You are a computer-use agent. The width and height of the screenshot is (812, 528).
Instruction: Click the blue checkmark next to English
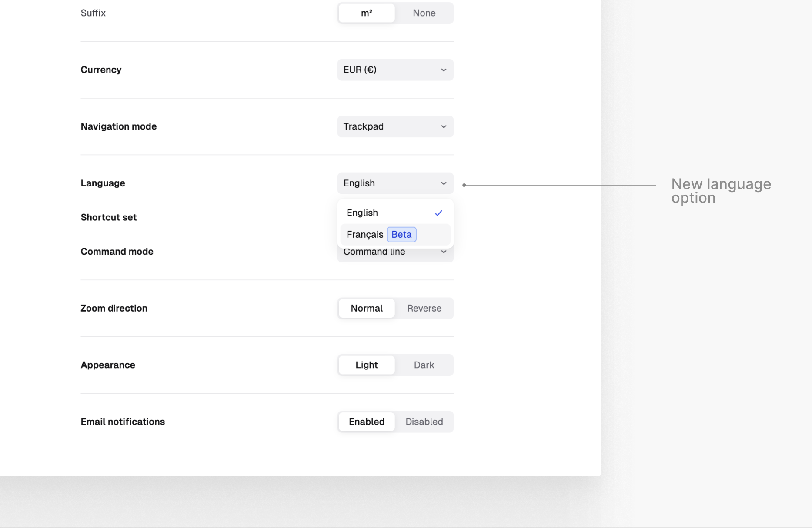(438, 213)
